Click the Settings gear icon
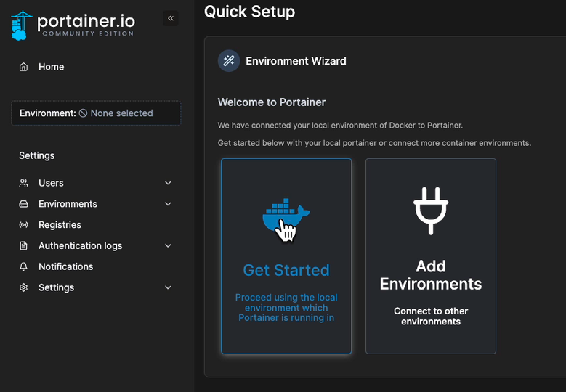The height and width of the screenshot is (392, 566). (x=23, y=287)
